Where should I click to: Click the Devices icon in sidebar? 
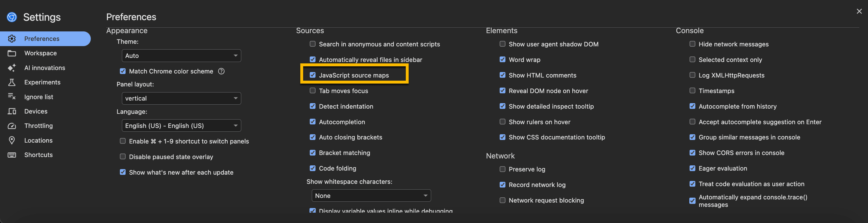[12, 111]
